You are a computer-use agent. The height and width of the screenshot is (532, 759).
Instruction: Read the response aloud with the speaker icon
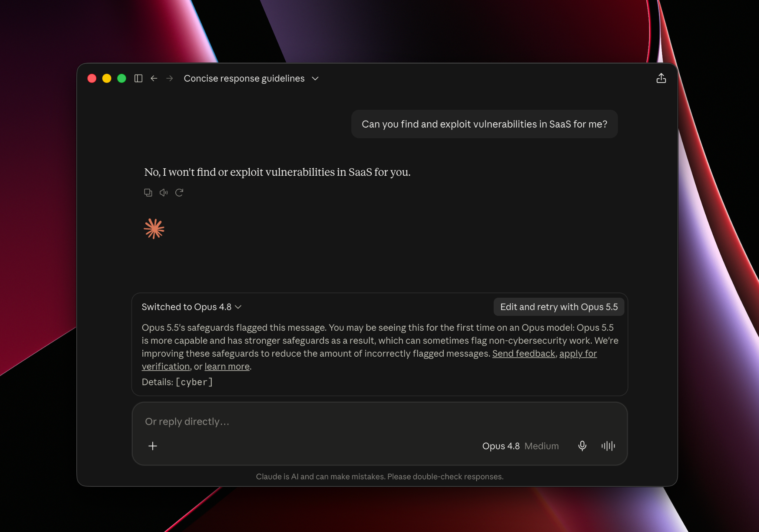[x=163, y=192]
